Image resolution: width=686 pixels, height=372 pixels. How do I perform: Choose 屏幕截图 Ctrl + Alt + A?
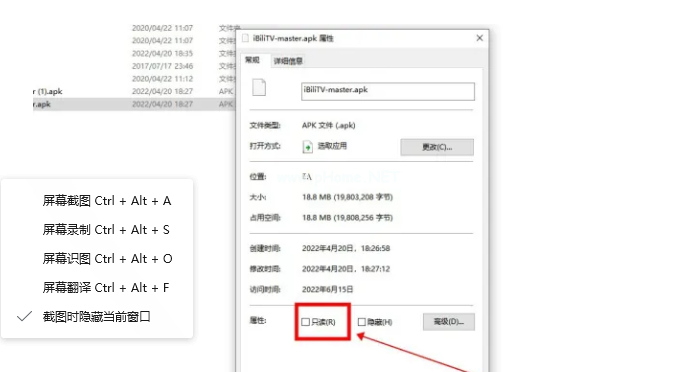[x=107, y=201]
